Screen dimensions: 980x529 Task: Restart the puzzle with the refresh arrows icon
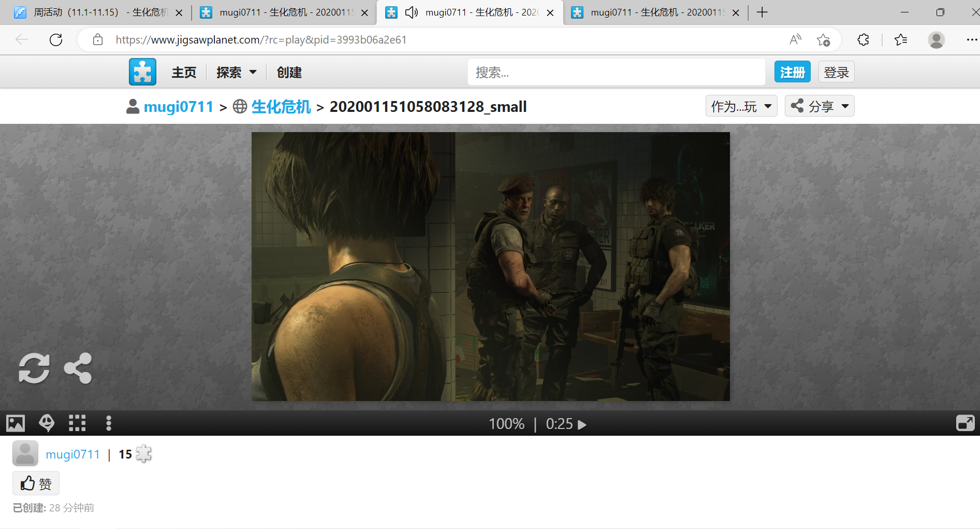(34, 368)
